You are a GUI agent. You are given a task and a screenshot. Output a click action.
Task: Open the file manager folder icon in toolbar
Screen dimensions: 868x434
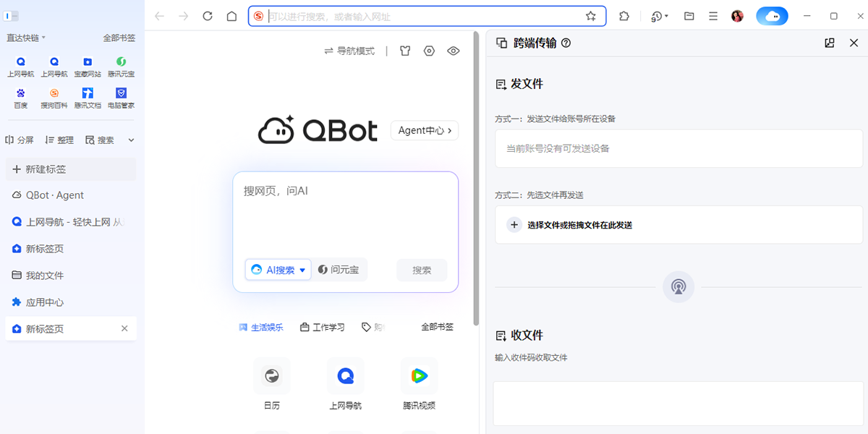pyautogui.click(x=689, y=16)
